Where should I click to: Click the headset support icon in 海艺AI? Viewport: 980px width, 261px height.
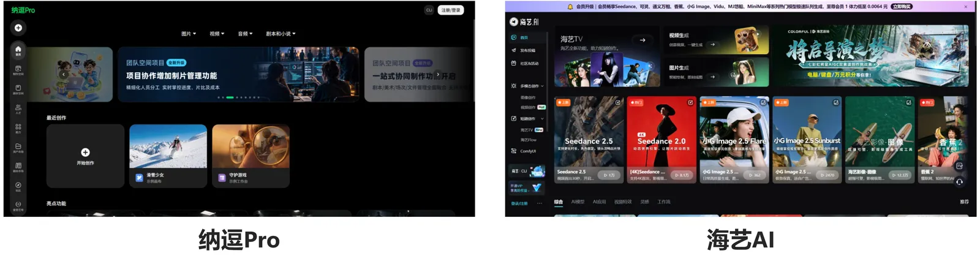[960, 182]
